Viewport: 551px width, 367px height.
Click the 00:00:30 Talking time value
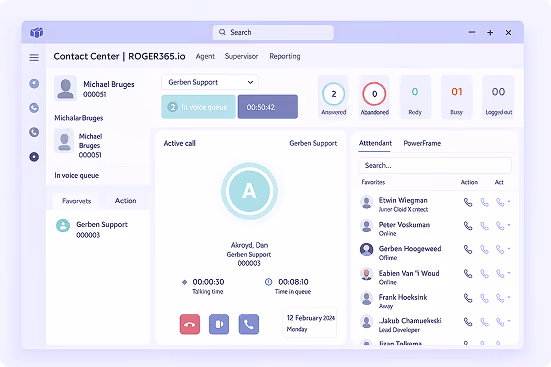(208, 282)
